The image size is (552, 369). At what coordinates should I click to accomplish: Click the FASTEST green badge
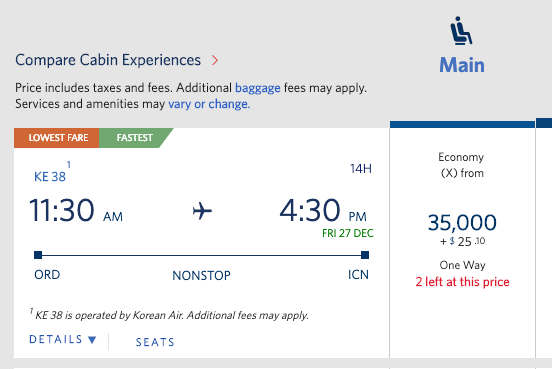(134, 138)
